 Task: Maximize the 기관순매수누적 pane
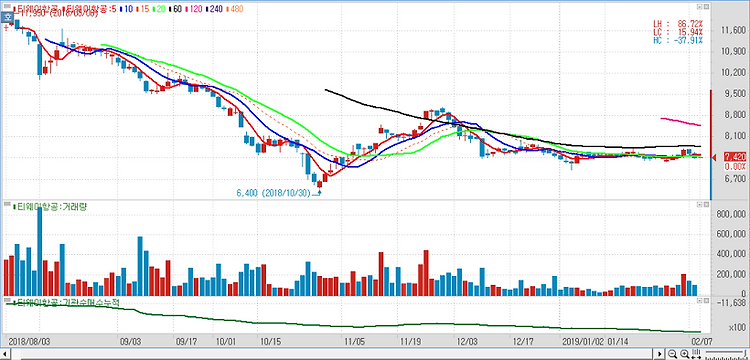699,301
